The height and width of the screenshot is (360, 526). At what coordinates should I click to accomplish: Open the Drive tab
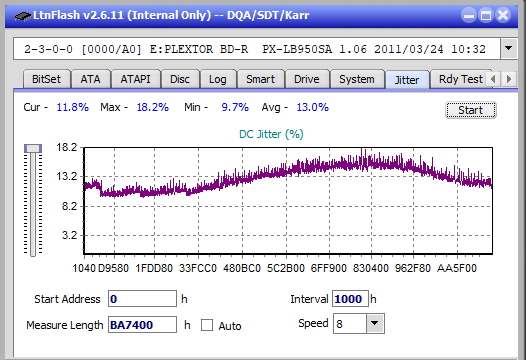pyautogui.click(x=307, y=79)
